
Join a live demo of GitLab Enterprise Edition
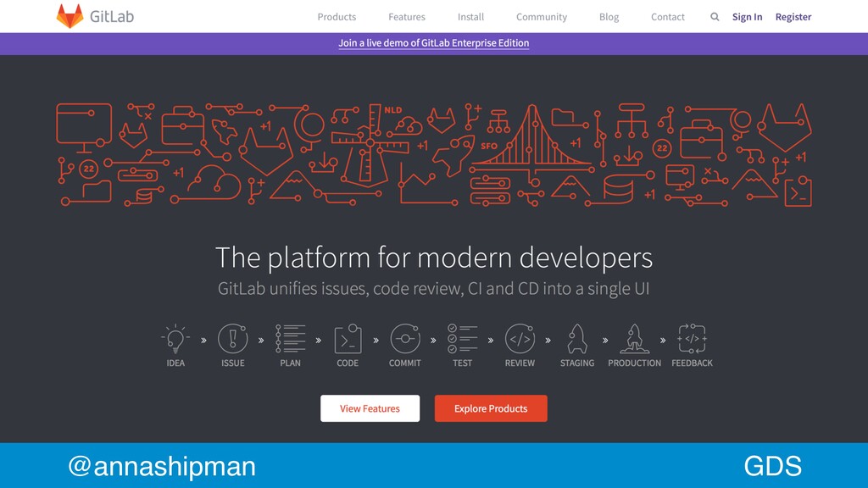tap(433, 42)
